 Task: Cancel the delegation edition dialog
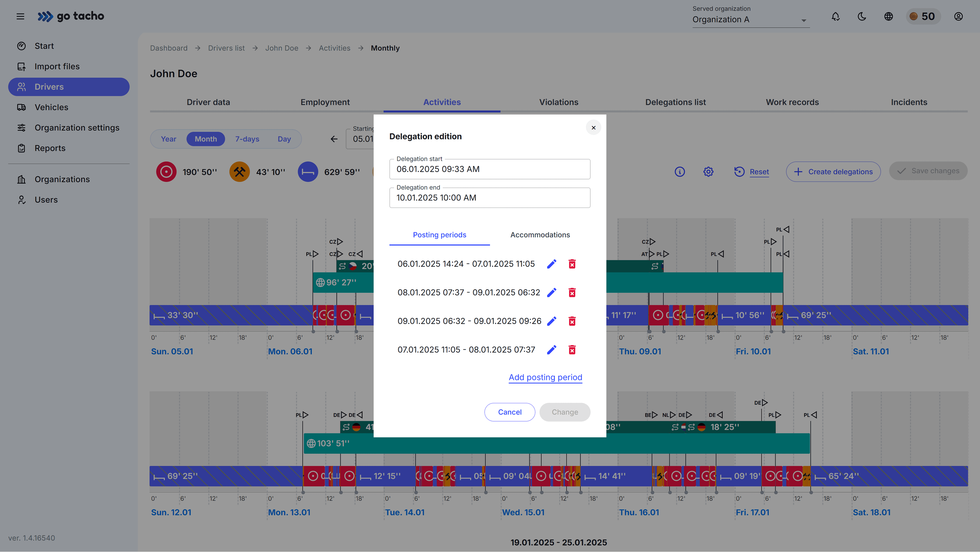509,412
